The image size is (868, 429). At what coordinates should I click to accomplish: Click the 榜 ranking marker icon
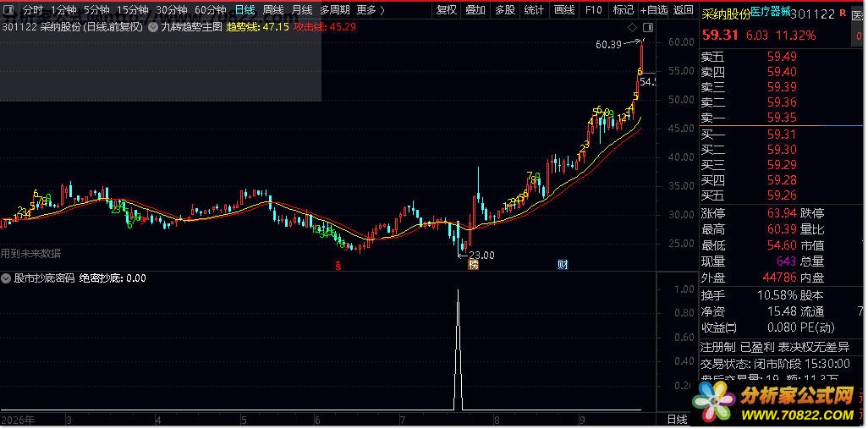(473, 265)
